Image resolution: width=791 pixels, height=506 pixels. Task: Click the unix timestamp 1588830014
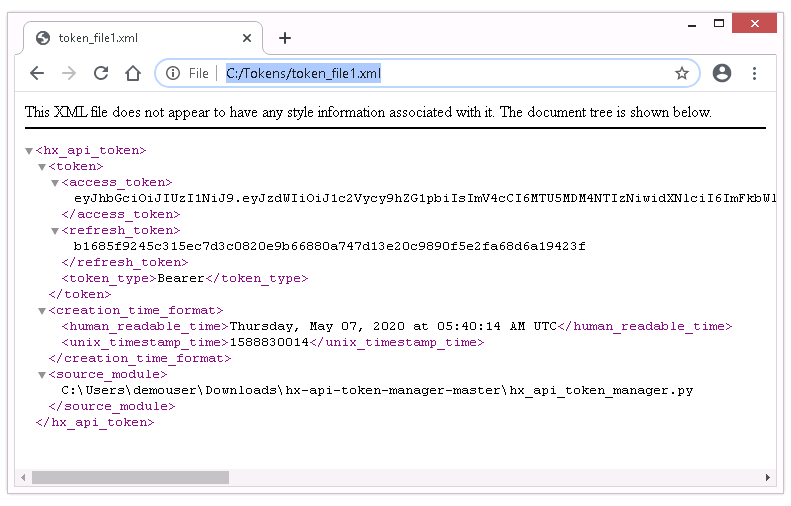[x=269, y=343]
